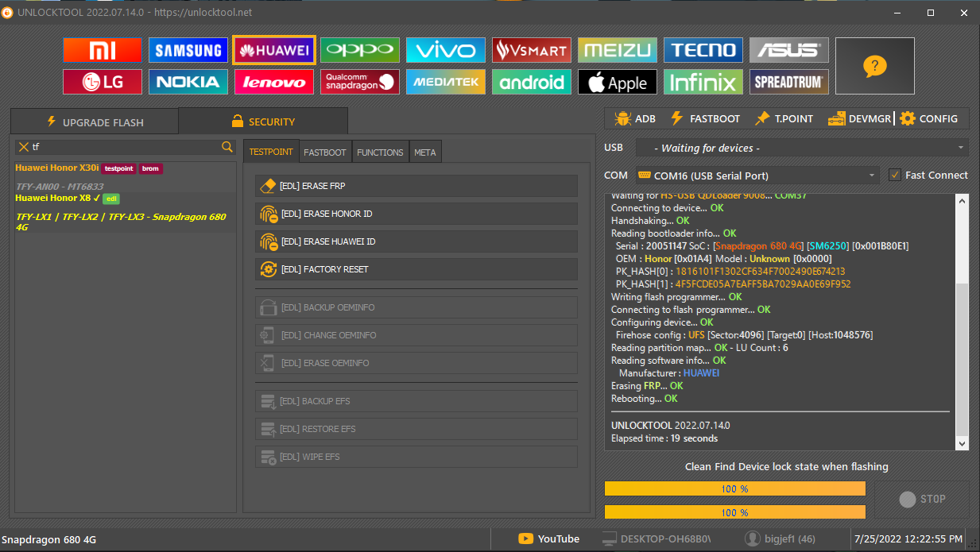This screenshot has width=980, height=552.
Task: Expand the USB waiting for devices dropdown
Action: (x=802, y=148)
